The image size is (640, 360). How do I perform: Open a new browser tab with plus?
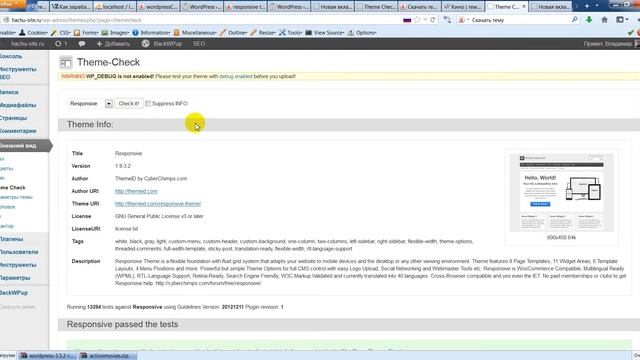tap(587, 6)
